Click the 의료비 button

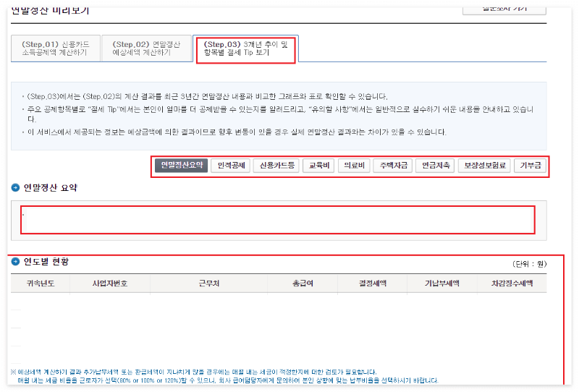click(354, 166)
